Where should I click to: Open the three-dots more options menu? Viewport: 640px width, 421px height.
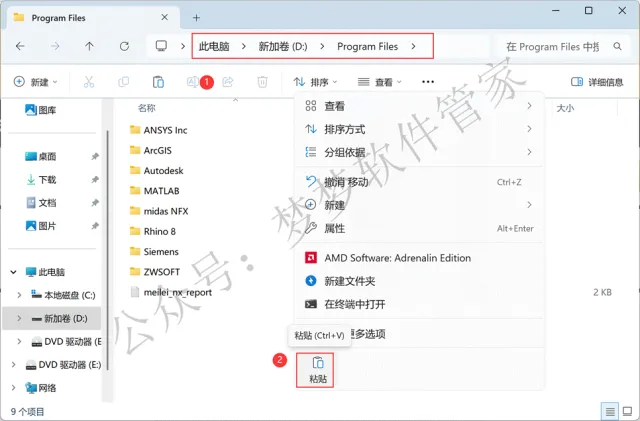428,82
